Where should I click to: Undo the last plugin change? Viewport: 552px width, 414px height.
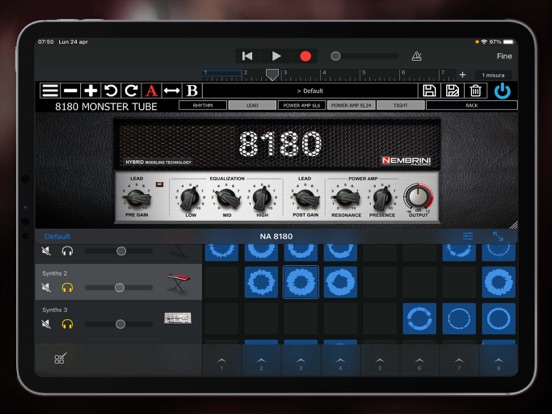point(111,91)
